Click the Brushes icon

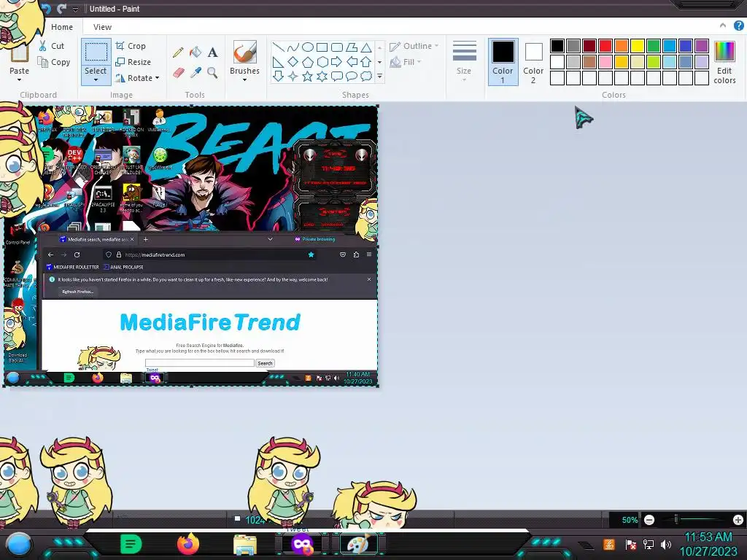tap(245, 52)
